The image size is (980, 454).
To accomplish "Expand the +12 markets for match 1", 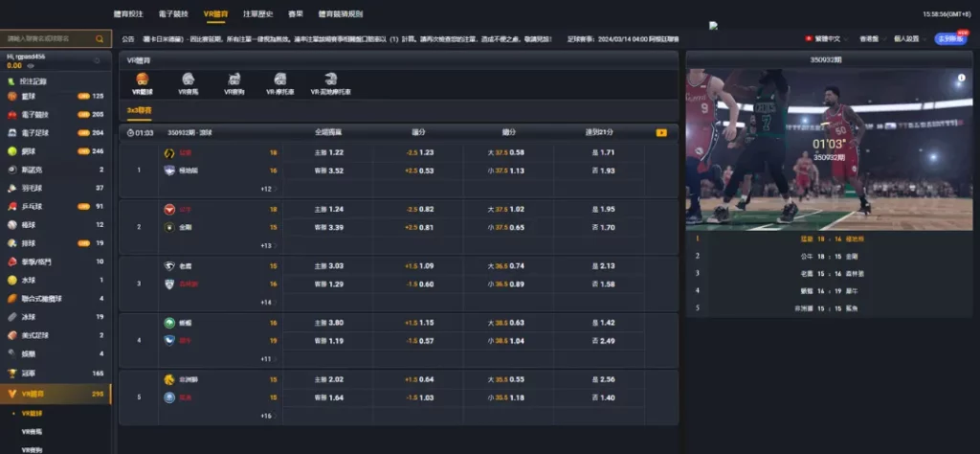I will tap(269, 189).
